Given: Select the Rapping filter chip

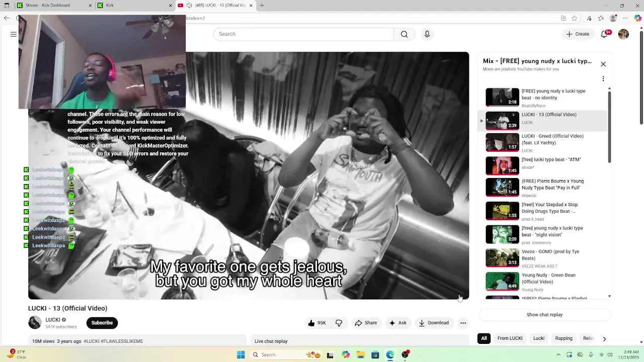Looking at the screenshot, I should (x=563, y=338).
